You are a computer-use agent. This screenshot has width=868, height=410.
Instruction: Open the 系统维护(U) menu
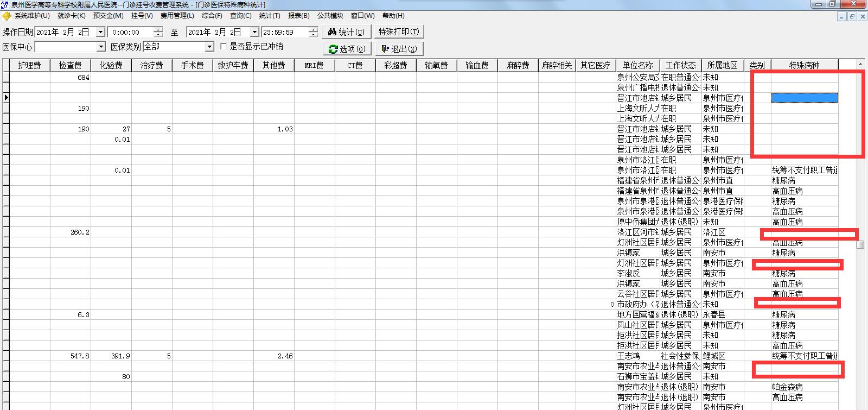pos(32,16)
